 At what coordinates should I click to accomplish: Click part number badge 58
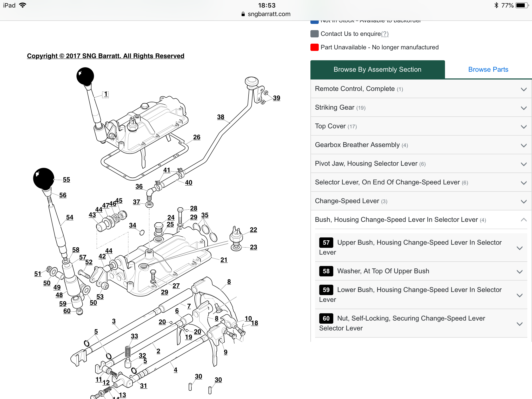pyautogui.click(x=326, y=271)
